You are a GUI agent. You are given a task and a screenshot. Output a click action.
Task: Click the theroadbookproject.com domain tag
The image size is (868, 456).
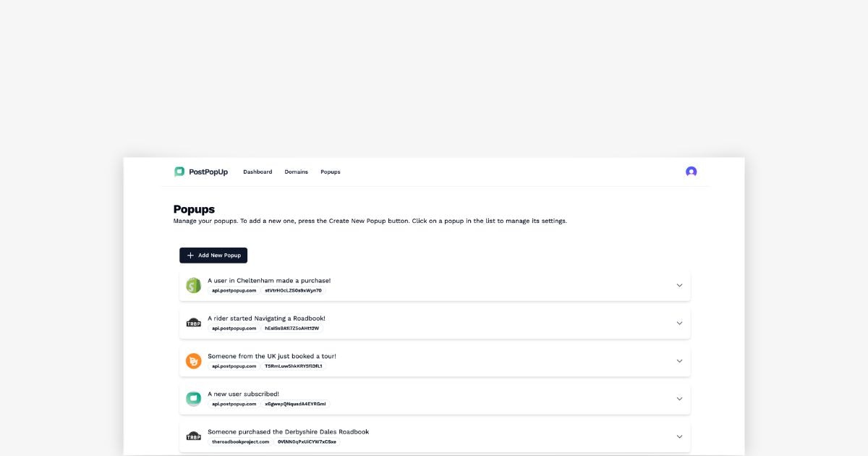240,442
